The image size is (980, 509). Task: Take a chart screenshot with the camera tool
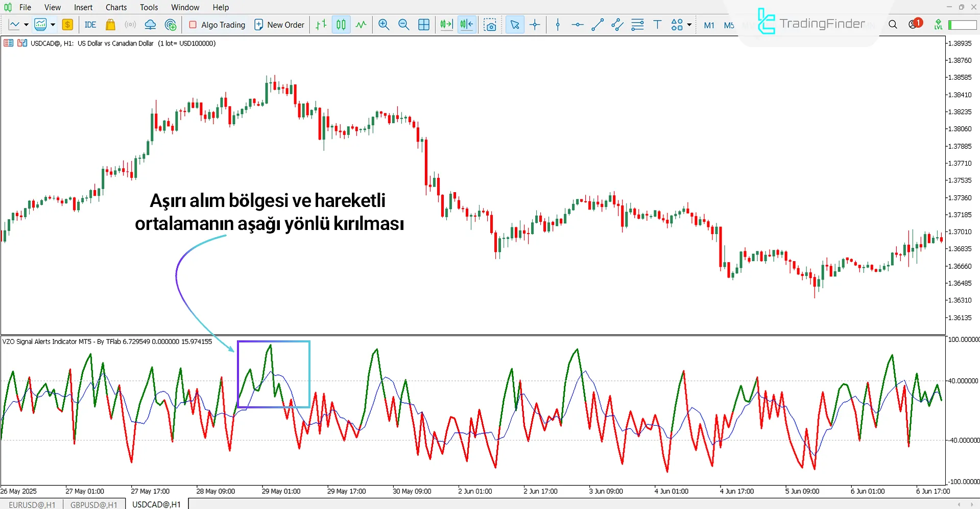point(490,25)
